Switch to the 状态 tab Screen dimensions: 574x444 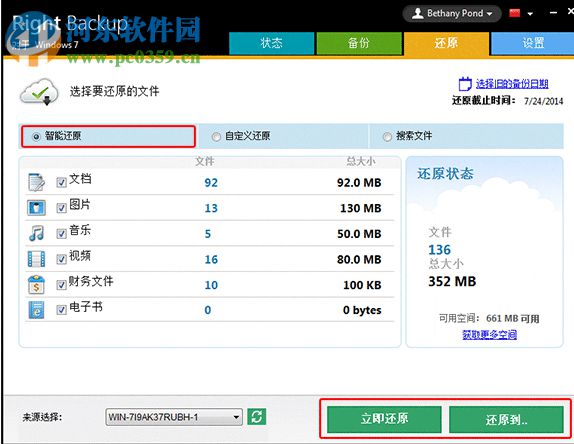272,43
